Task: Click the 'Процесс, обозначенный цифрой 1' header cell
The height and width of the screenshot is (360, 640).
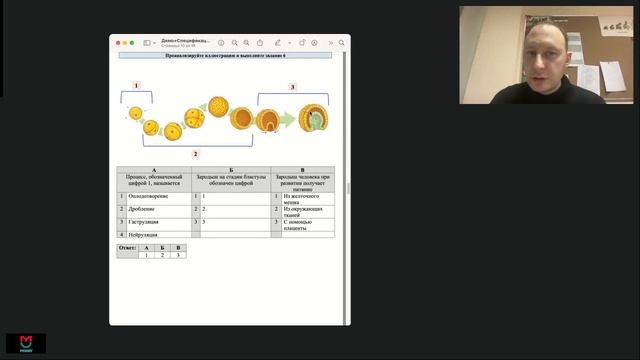Action: (154, 183)
